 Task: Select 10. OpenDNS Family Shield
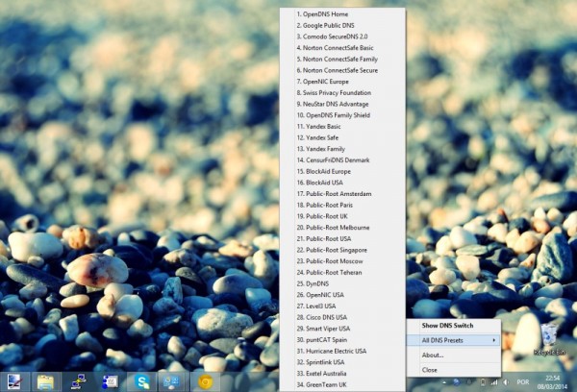pyautogui.click(x=342, y=115)
